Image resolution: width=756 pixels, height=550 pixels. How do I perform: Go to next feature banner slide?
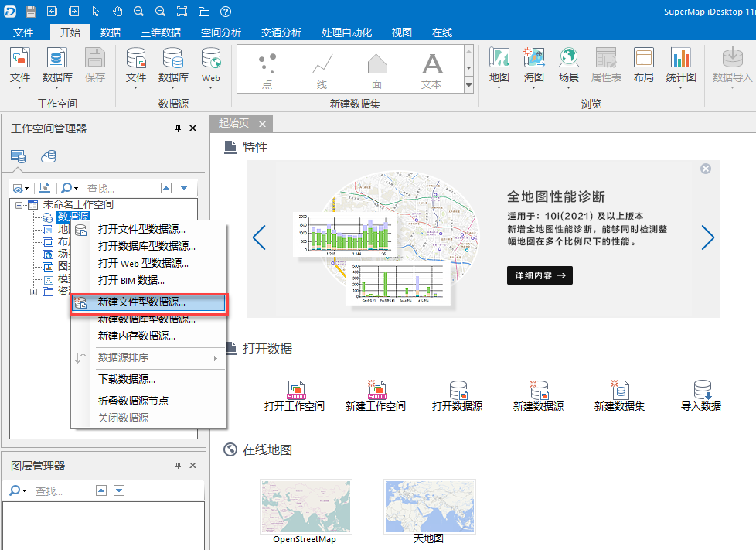click(x=707, y=238)
